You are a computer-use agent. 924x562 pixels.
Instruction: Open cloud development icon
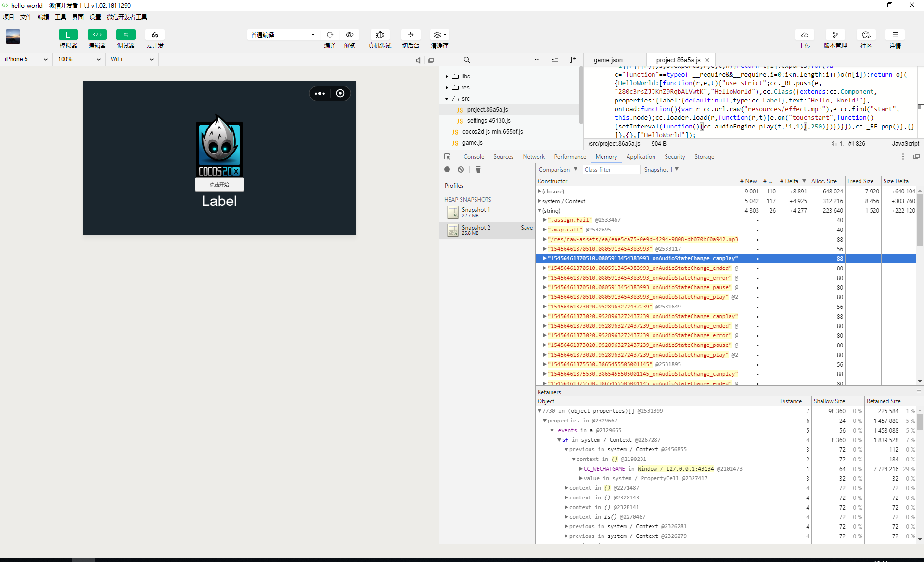(x=154, y=35)
